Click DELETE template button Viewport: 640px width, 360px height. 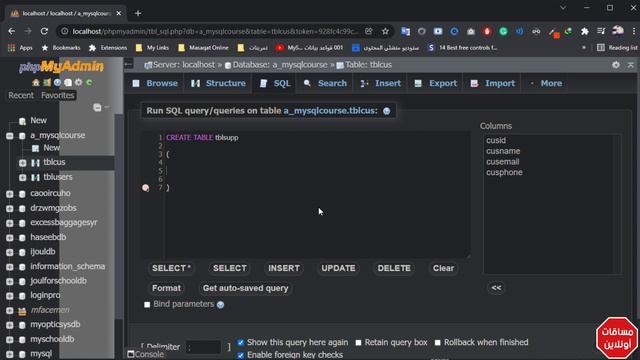click(394, 268)
